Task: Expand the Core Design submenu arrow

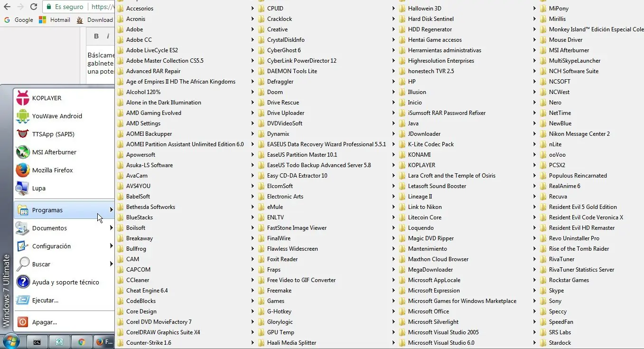Action: pyautogui.click(x=252, y=311)
